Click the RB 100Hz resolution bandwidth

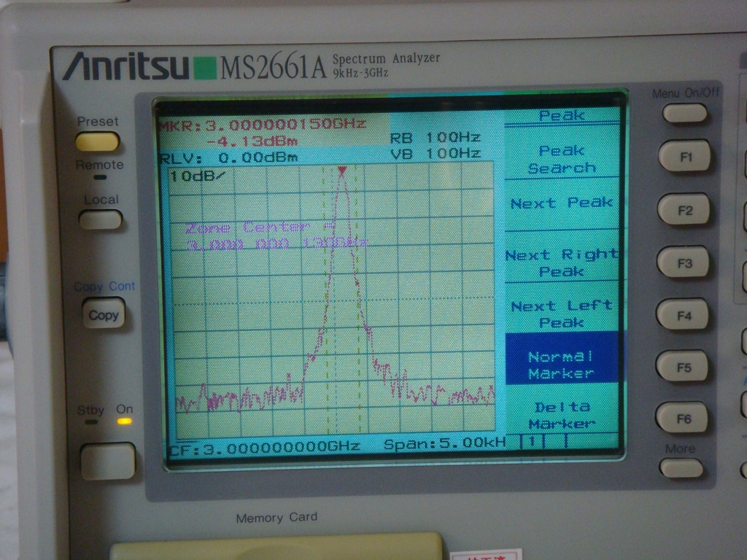(436, 138)
